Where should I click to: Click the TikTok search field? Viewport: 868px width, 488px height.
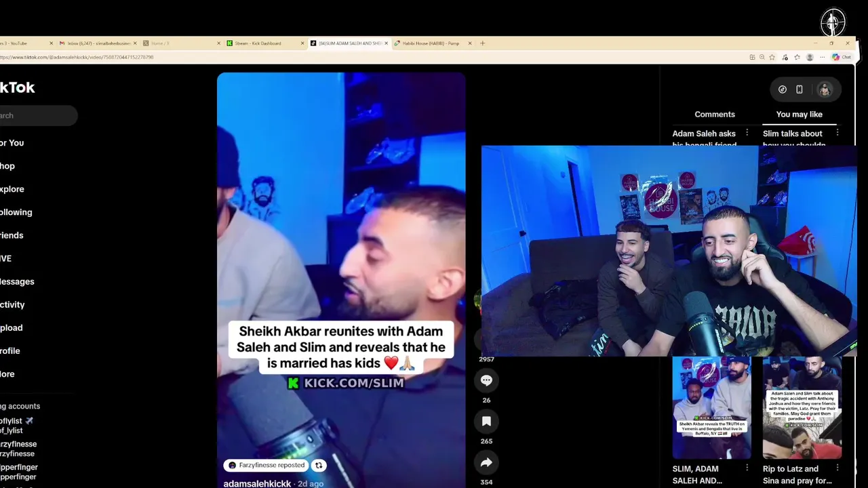click(38, 115)
